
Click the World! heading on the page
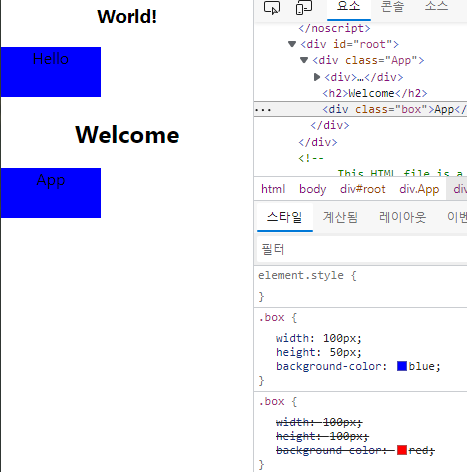pos(127,16)
